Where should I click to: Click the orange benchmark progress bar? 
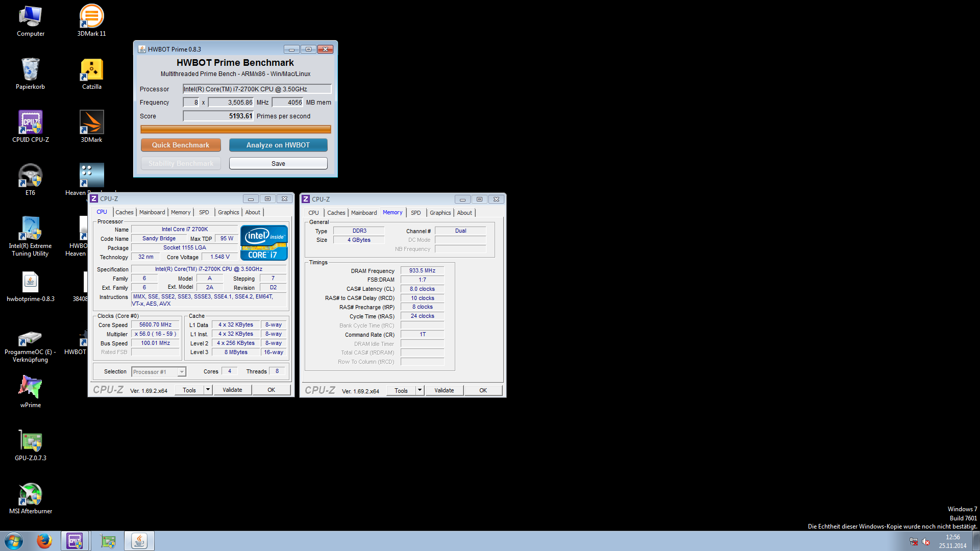point(236,130)
